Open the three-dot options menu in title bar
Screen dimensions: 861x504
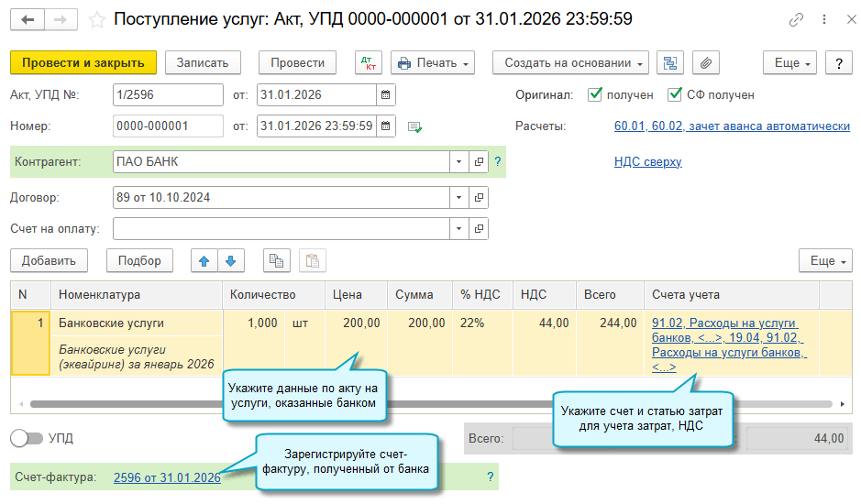pyautogui.click(x=824, y=20)
